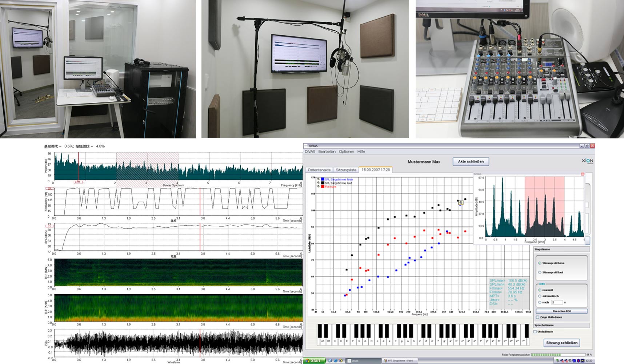Close the small DiVAS spectrum popup
This screenshot has width=624, height=364.
tap(583, 174)
